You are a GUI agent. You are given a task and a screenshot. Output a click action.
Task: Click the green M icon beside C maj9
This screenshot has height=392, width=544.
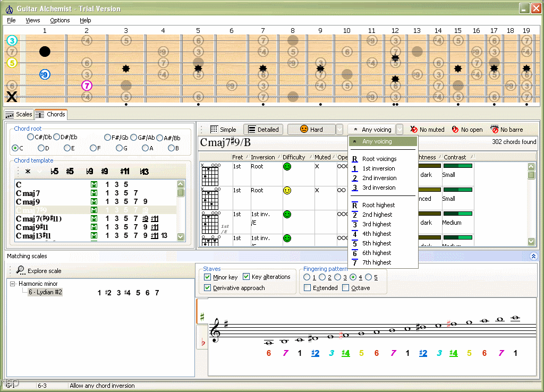93,201
